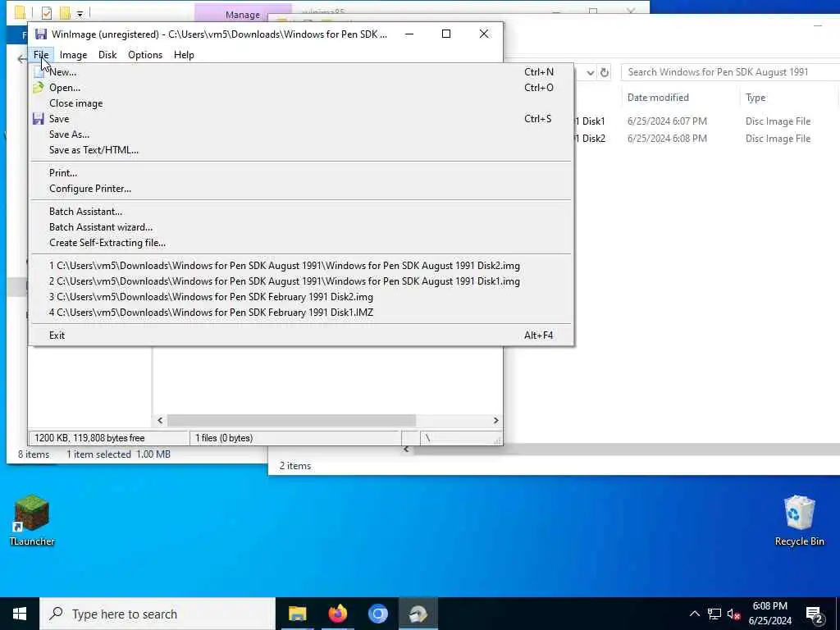The image size is (840, 630).
Task: Click Explorer horizontal scrollbar left arrow
Action: (406, 449)
